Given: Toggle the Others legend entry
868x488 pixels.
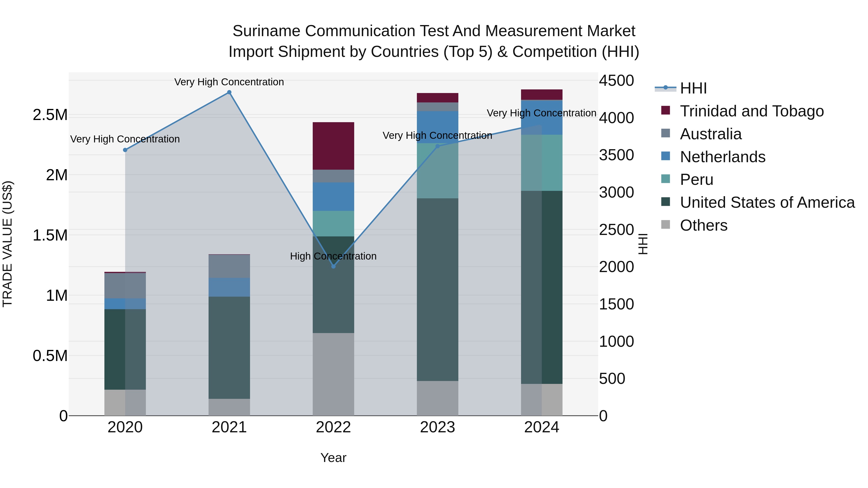Looking at the screenshot, I should pyautogui.click(x=694, y=225).
